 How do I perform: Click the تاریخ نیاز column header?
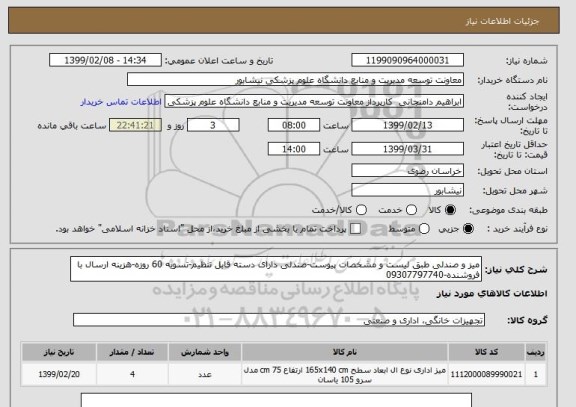59,352
